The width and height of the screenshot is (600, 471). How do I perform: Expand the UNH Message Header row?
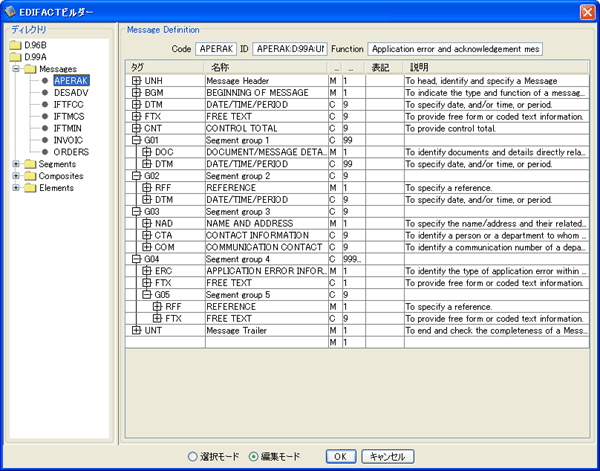(x=136, y=80)
